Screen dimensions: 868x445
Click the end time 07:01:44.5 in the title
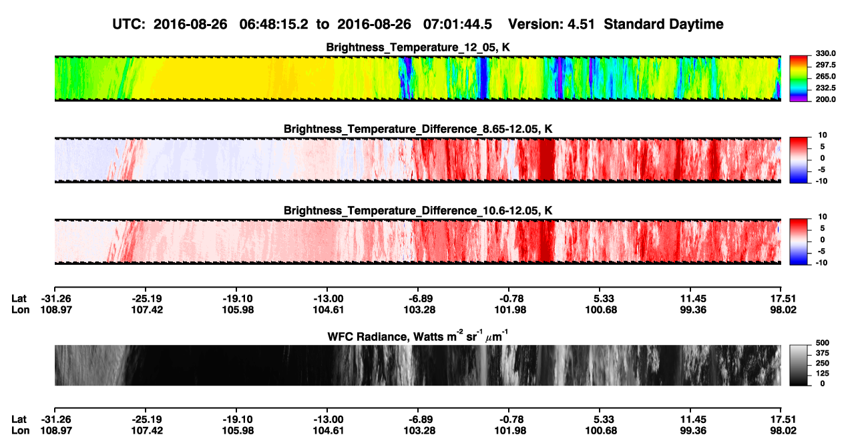tap(458, 24)
